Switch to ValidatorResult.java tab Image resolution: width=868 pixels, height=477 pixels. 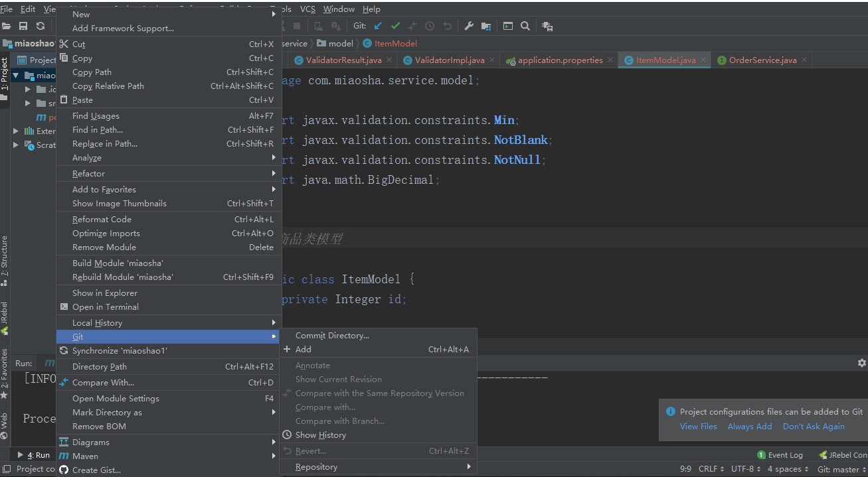point(343,60)
